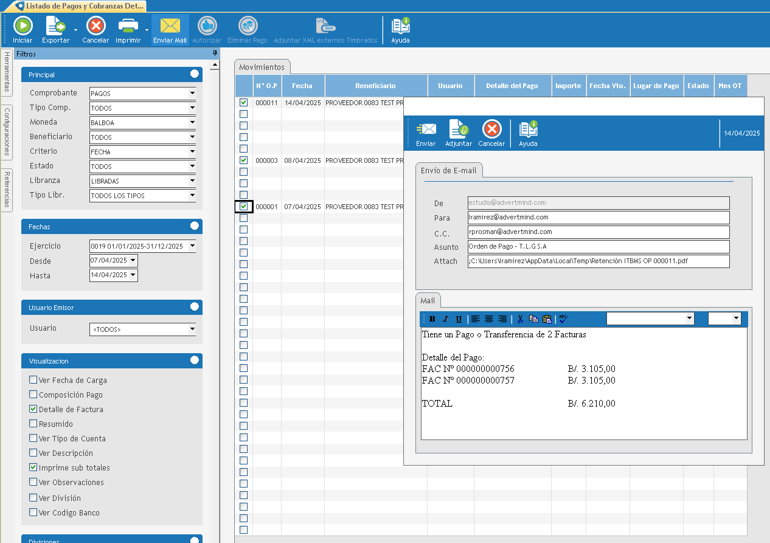Uncheck the Detalle de Factura option

pos(33,409)
